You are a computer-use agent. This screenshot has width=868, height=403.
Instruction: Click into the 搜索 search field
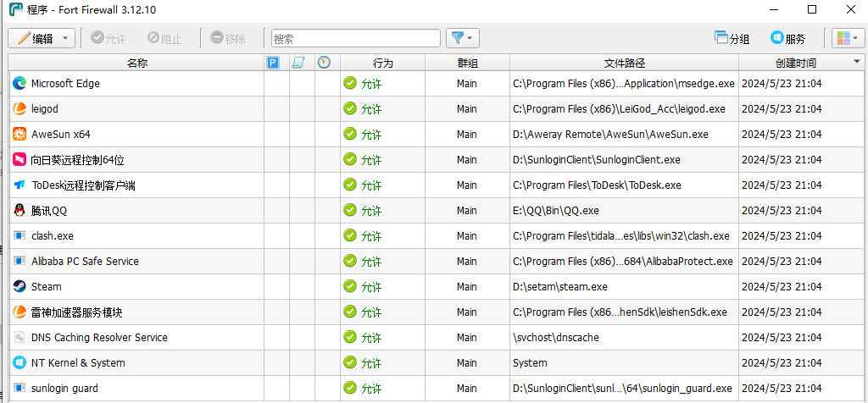(x=356, y=38)
